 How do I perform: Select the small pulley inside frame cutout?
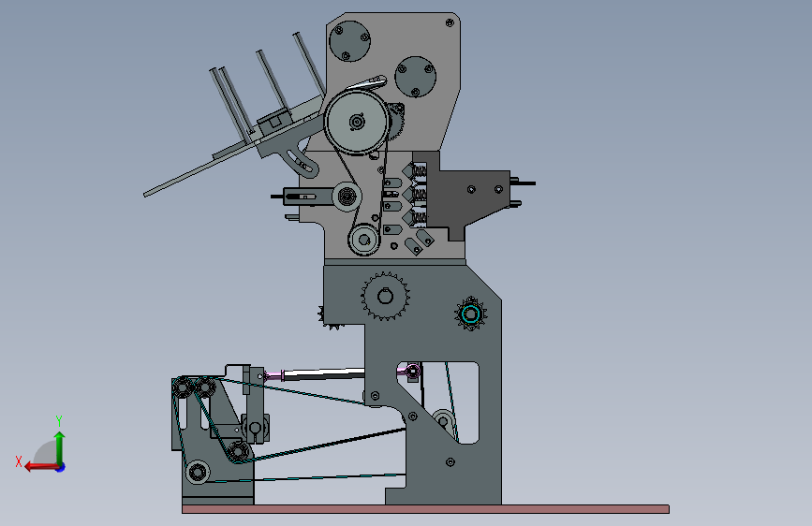tap(443, 421)
